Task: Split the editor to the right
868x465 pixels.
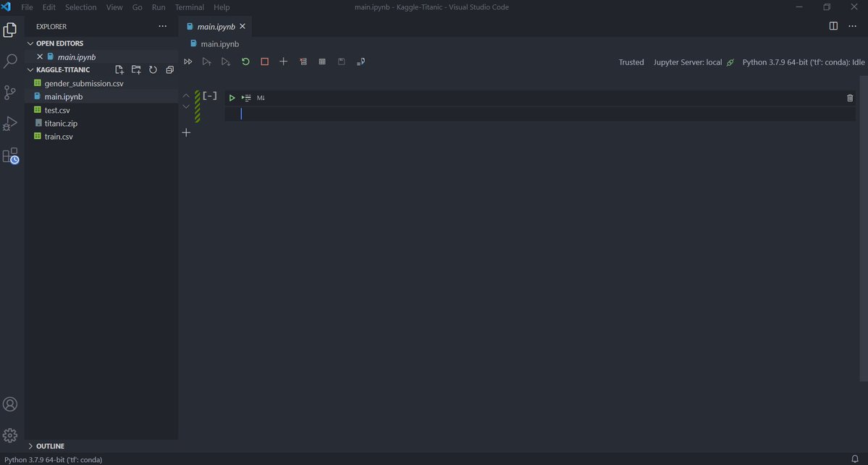Action: (833, 26)
